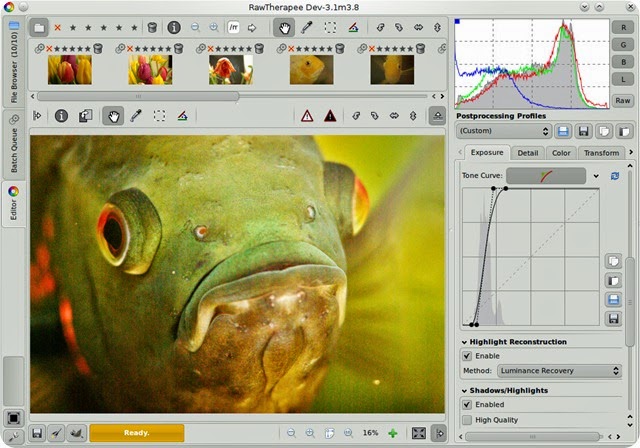Open Batch Queue side tab
This screenshot has height=448, width=640.
13,145
